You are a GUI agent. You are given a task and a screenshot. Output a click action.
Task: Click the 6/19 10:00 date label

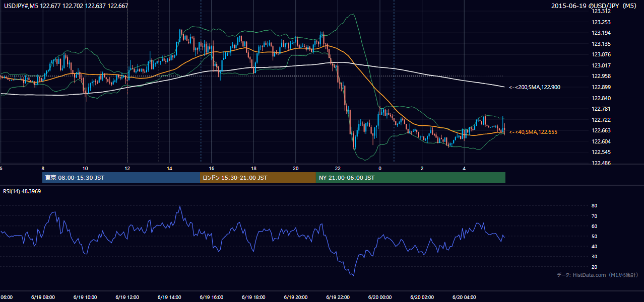click(85, 297)
